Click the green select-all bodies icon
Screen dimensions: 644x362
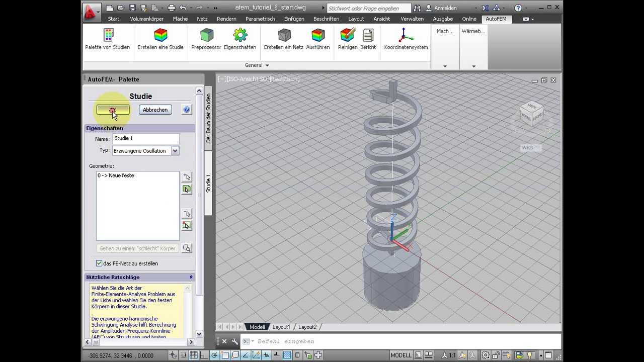pyautogui.click(x=187, y=189)
